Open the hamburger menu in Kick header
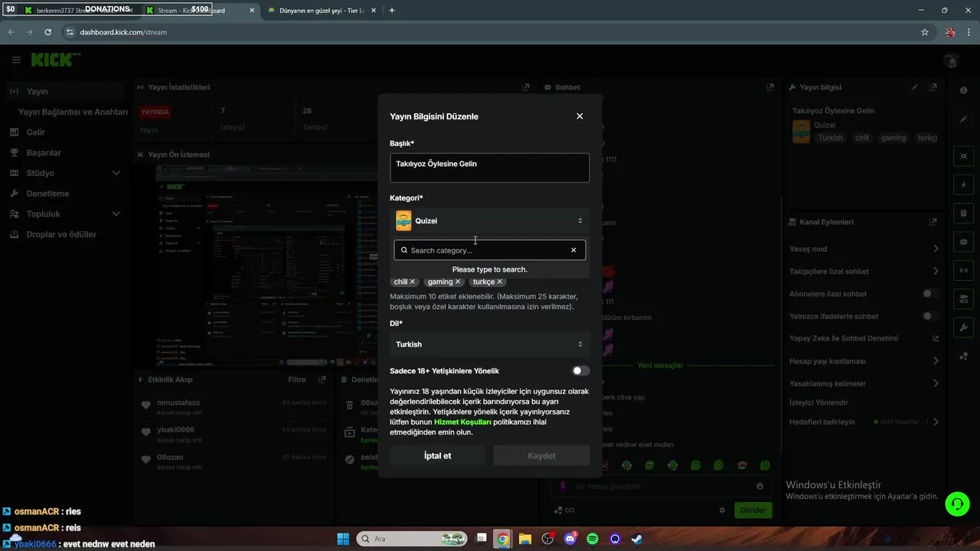Viewport: 980px width, 551px height. [16, 60]
